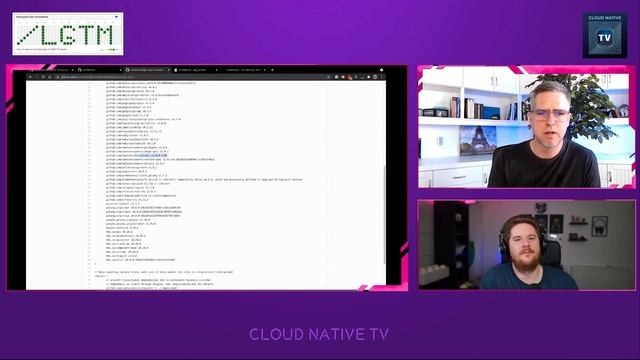Focus the browser address bar

[x=192, y=77]
